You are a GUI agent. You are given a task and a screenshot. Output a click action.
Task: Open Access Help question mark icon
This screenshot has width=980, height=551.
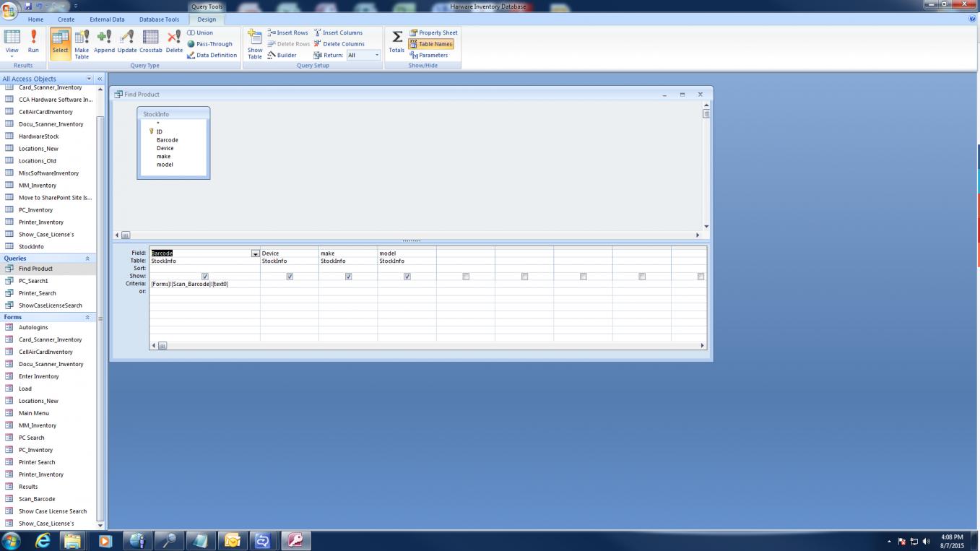(x=972, y=19)
